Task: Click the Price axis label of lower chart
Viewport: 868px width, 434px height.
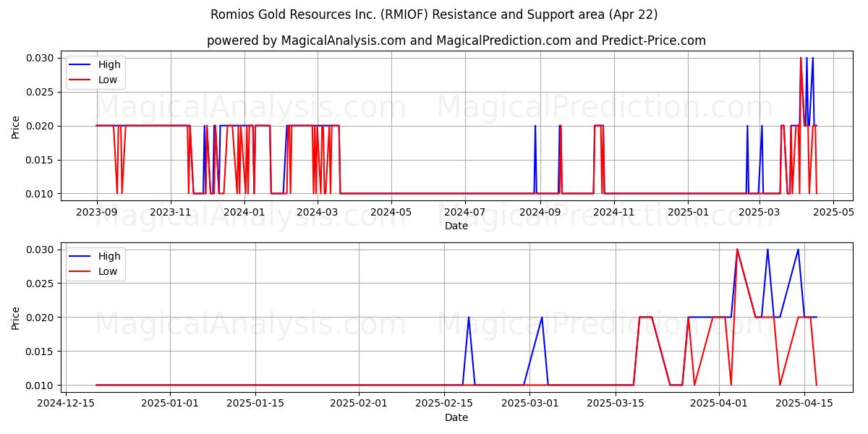Action: [16, 317]
